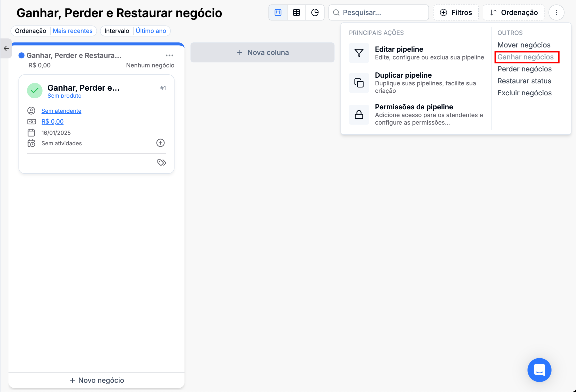
Task: Click Nova coluna button
Action: pyautogui.click(x=262, y=52)
